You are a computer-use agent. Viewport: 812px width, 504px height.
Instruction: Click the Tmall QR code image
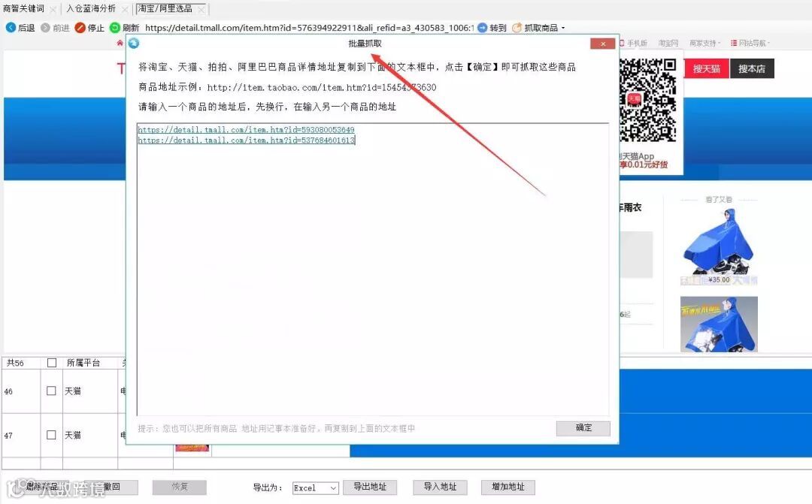click(x=648, y=100)
